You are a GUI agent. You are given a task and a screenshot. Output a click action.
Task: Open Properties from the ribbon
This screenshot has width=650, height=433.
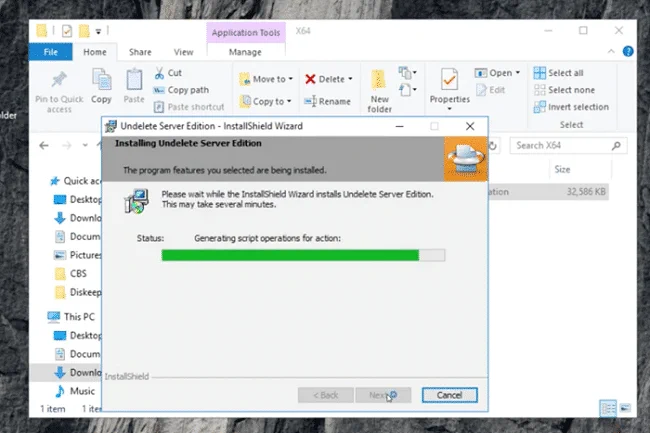[449, 85]
